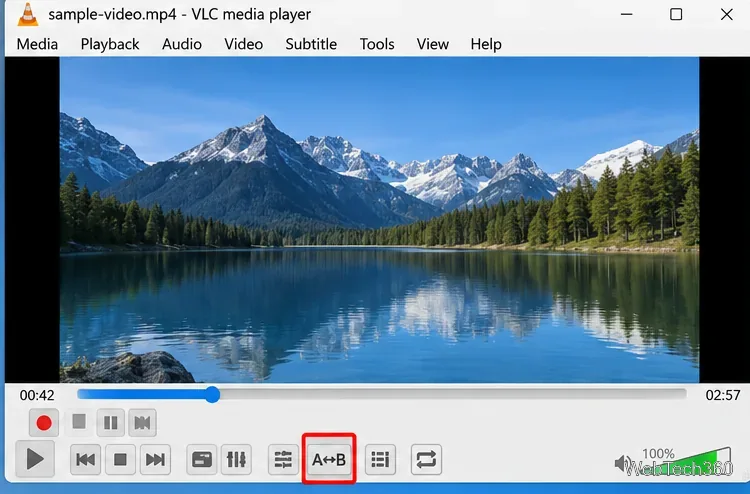Click the total time 02:57 label
Viewport: 750px width, 494px height.
tap(723, 395)
